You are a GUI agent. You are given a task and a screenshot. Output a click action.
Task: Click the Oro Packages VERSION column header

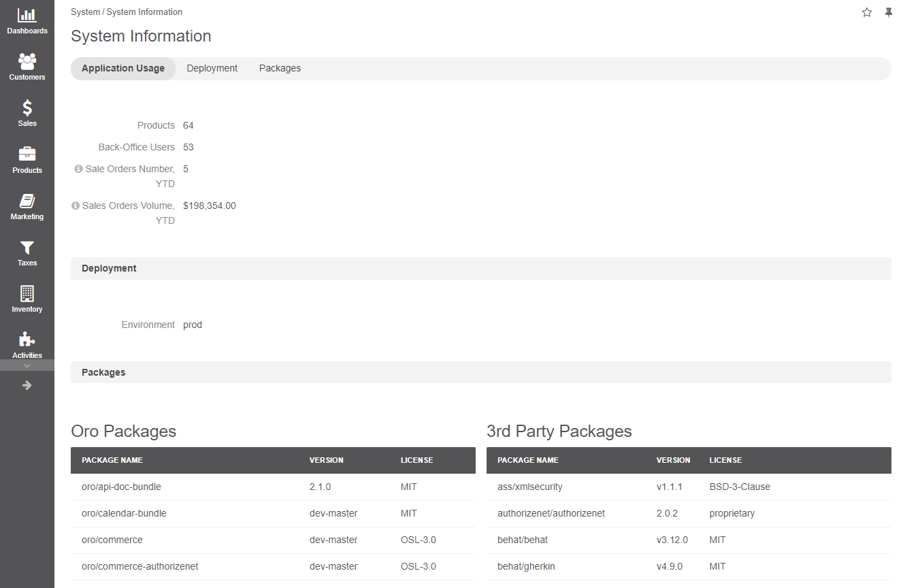(x=327, y=460)
